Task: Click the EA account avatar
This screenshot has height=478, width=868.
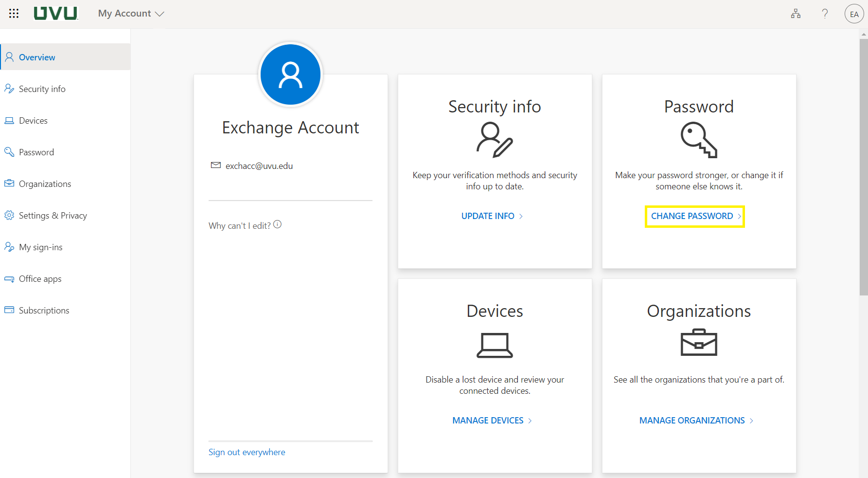Action: [x=854, y=13]
